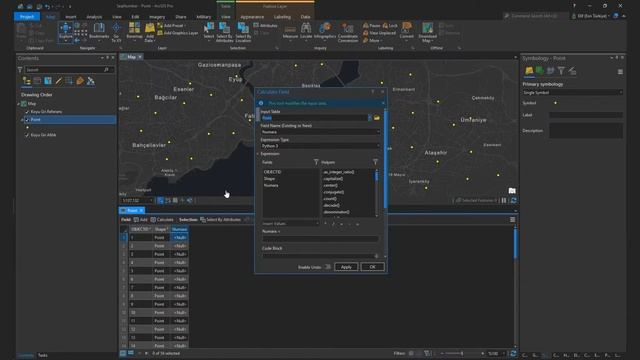Open the Bookmarks tool in ribbon
640x360 pixels.
coord(99,31)
